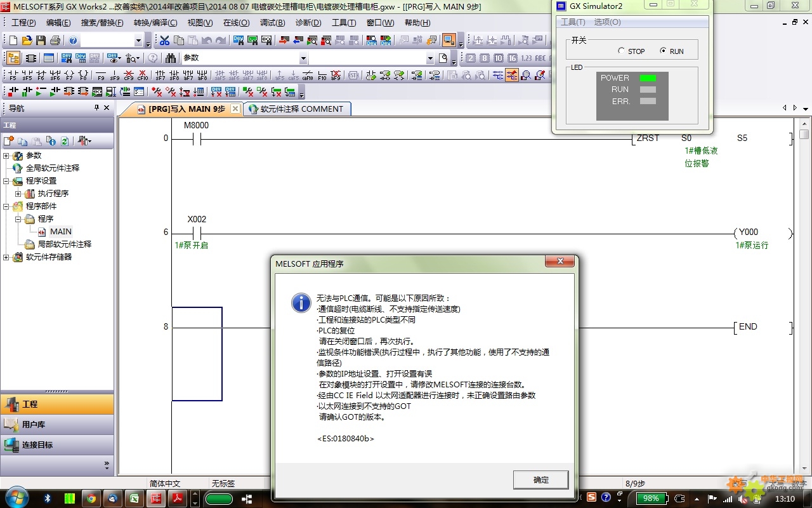
Task: Select 用户库 button in navigation panel
Action: point(57,424)
